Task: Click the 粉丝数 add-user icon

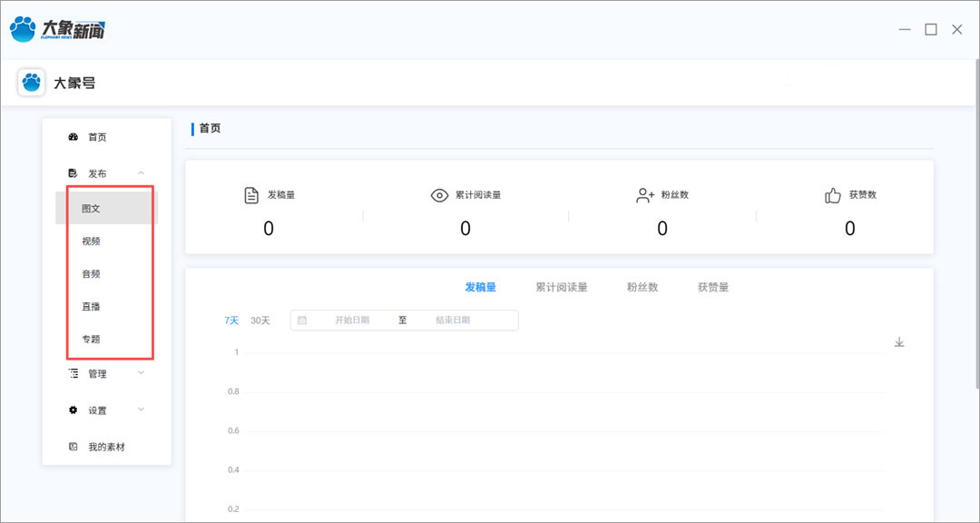Action: 645,195
